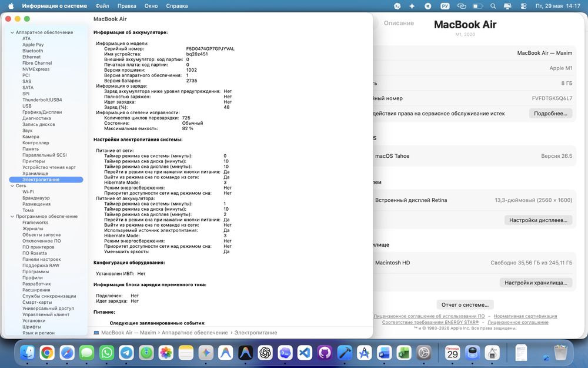Viewport: 588px width, 368px height.
Task: Select Хранилище in the sidebar
Action: tap(35, 174)
